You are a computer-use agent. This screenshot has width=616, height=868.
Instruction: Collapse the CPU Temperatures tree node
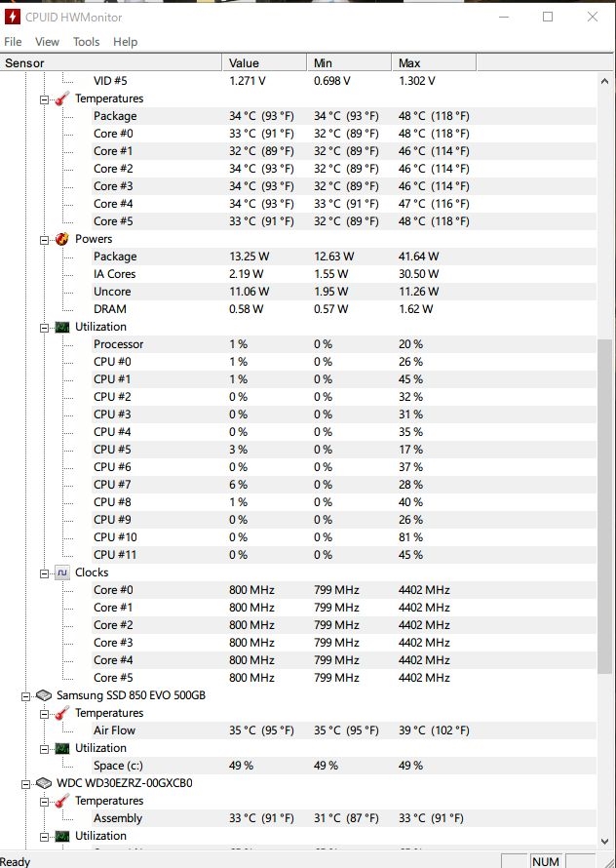tap(44, 100)
